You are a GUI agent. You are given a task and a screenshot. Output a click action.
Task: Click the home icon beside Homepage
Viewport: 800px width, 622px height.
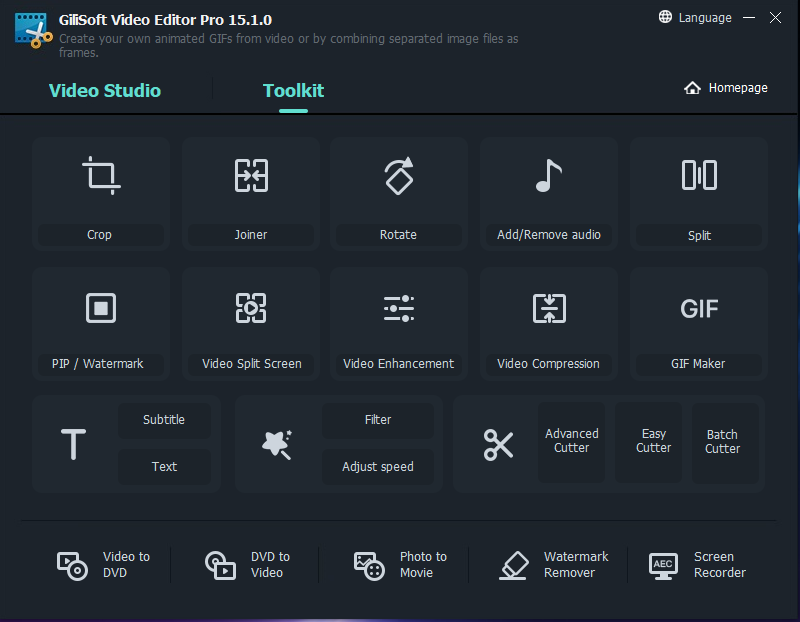(x=692, y=88)
